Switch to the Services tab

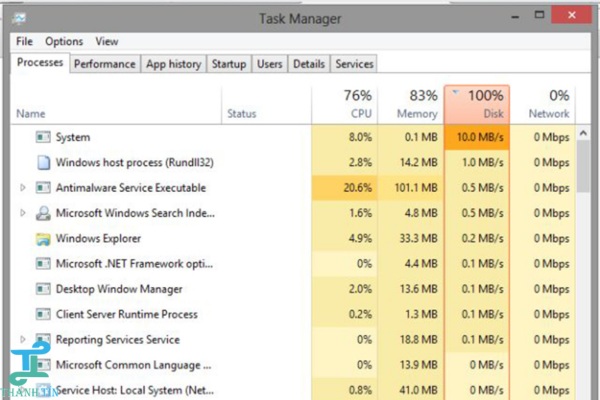point(354,64)
